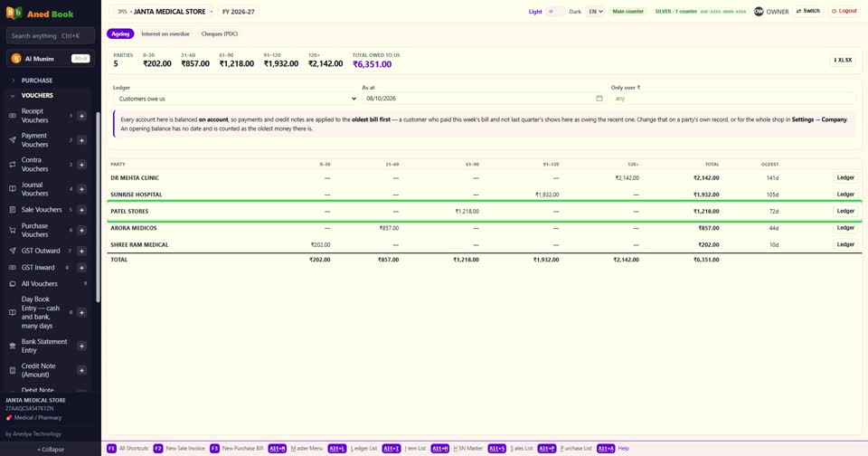
Task: Click the Sale Vouchers document icon
Action: click(x=13, y=210)
